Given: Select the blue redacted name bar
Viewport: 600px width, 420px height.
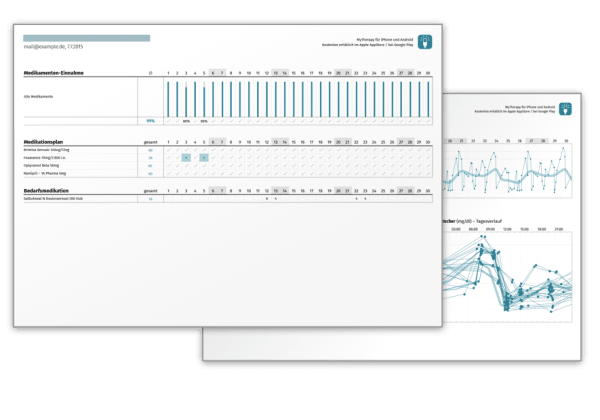Looking at the screenshot, I should click(x=87, y=38).
